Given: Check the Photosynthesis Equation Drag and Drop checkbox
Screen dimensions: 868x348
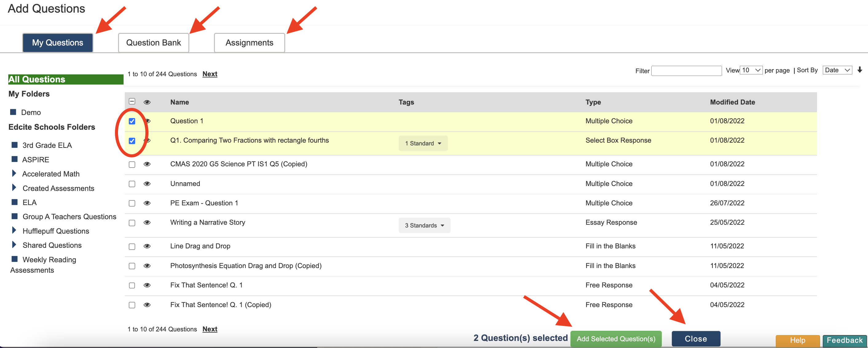Looking at the screenshot, I should pos(132,266).
